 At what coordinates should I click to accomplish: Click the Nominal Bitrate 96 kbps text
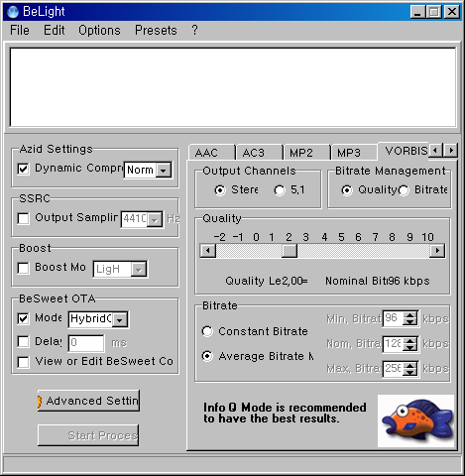pyautogui.click(x=378, y=281)
